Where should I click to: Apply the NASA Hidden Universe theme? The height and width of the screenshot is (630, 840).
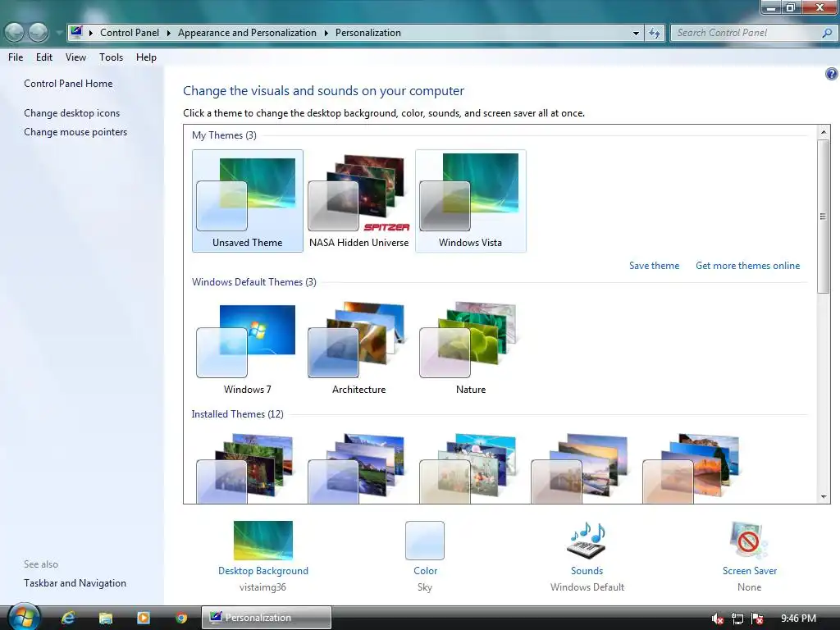tap(359, 201)
